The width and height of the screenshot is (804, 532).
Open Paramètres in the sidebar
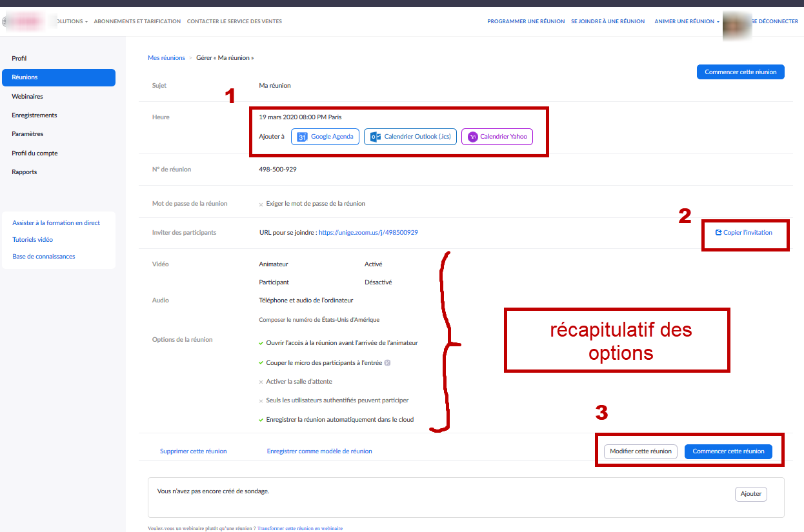(x=28, y=134)
